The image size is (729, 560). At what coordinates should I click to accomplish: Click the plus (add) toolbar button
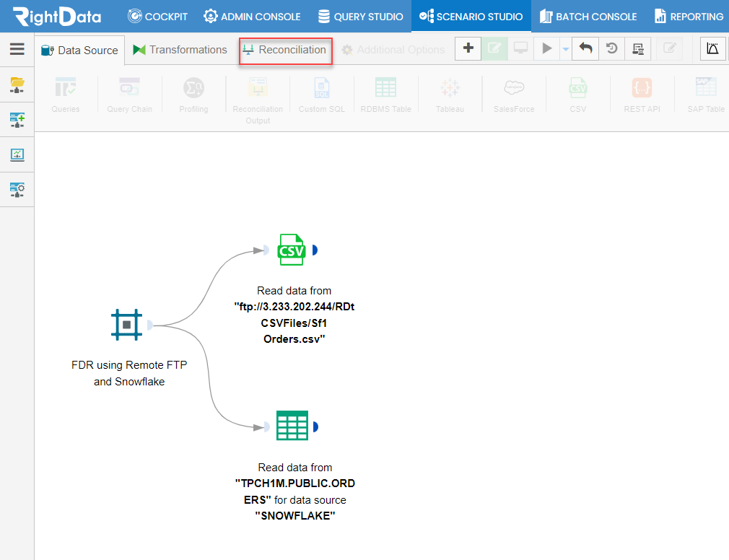pos(468,48)
